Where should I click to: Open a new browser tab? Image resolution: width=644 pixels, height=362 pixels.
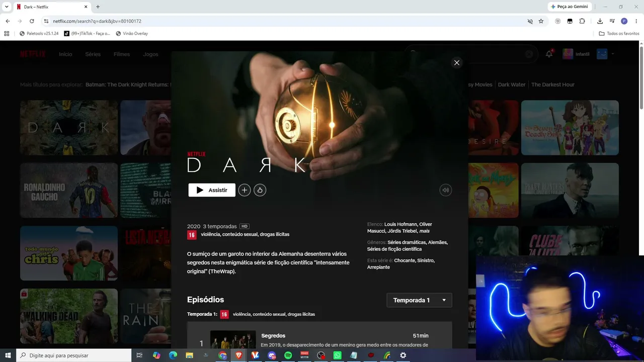click(98, 7)
